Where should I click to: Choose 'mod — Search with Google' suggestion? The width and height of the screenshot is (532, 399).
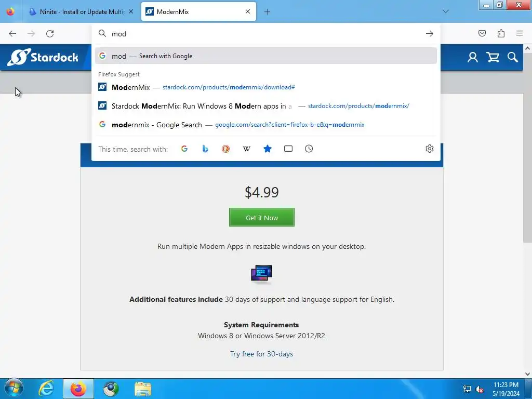266,56
